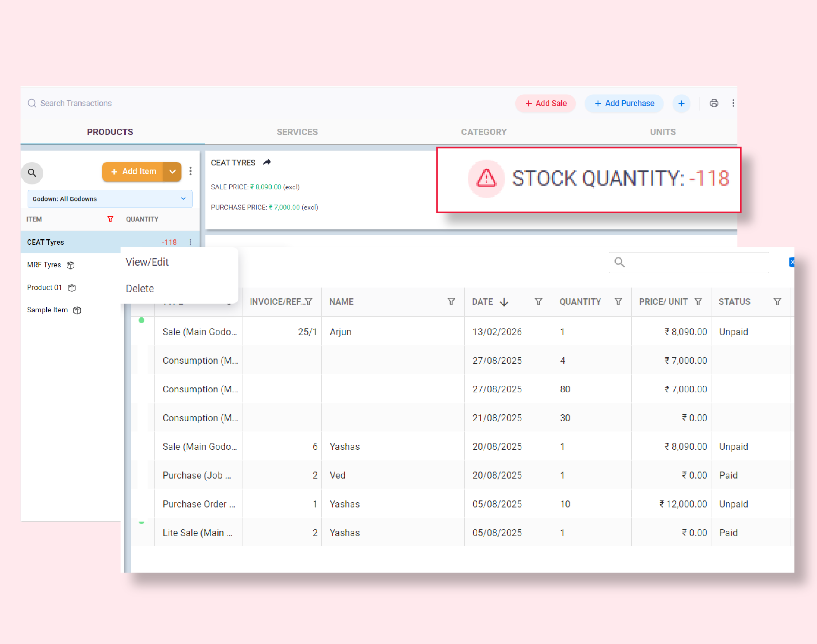Click the STATUS column filter icon

pyautogui.click(x=777, y=302)
